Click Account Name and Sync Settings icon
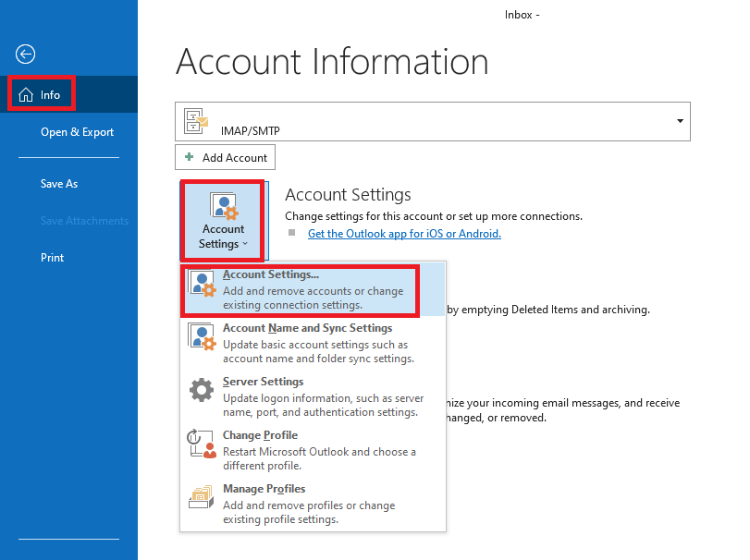This screenshot has width=750, height=560. 202,337
